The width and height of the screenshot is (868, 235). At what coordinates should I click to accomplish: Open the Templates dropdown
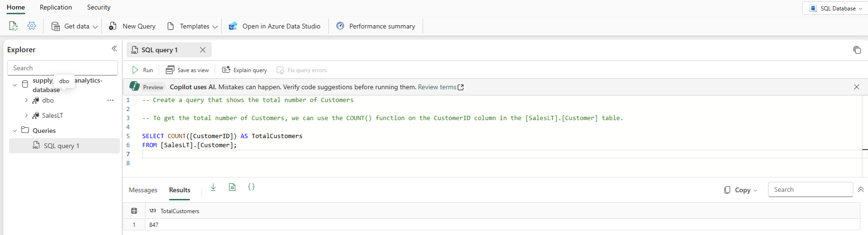click(193, 27)
